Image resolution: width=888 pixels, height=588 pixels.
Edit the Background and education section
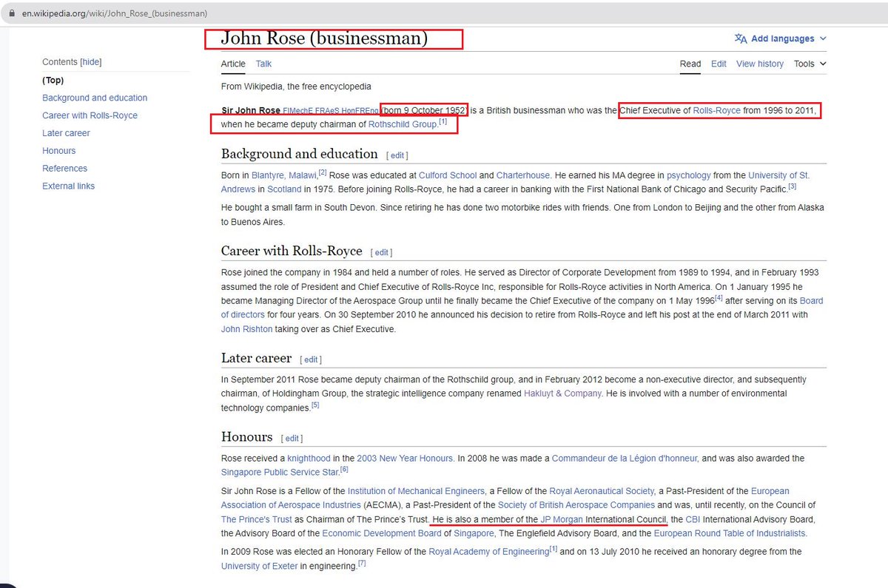coord(397,155)
